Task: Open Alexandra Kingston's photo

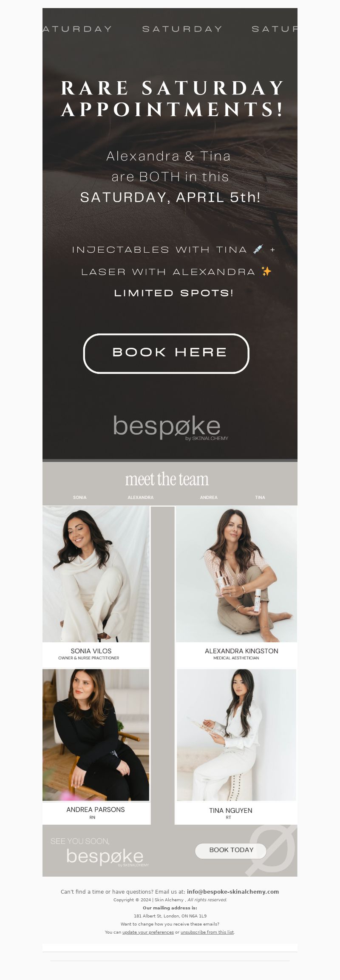Action: click(237, 574)
